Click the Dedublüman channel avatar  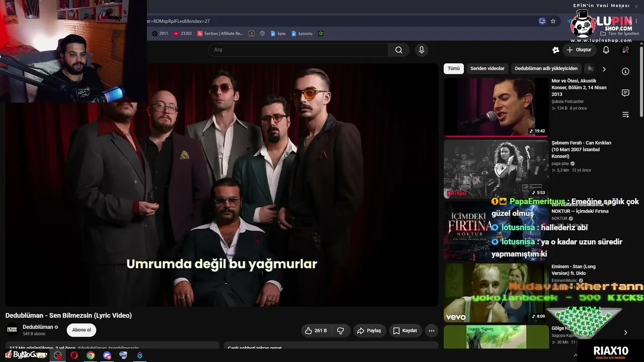(12, 330)
